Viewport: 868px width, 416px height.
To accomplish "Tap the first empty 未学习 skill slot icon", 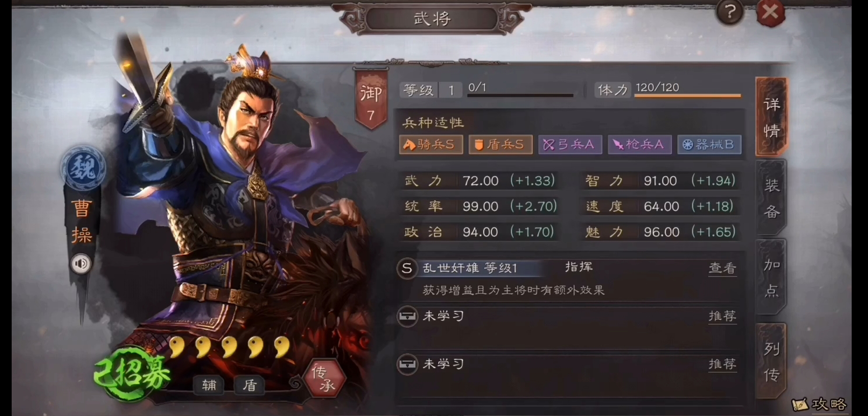I will (x=407, y=316).
